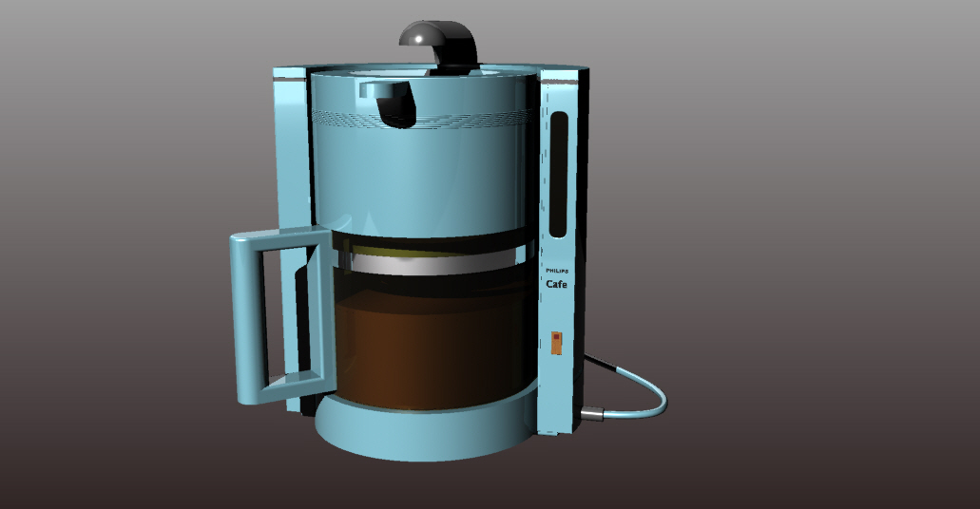The height and width of the screenshot is (509, 980).
Task: Select the "PHILIPS" brand text
Action: coord(557,271)
